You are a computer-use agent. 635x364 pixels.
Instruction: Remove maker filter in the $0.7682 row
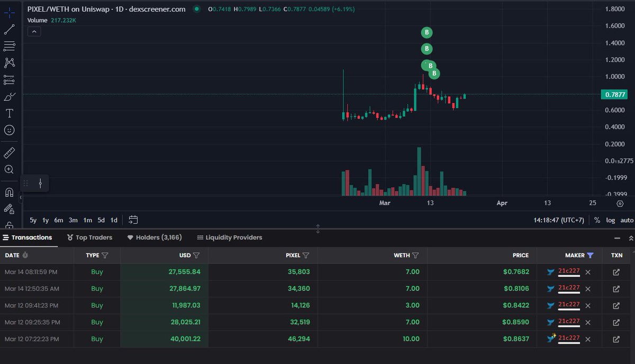pos(588,272)
